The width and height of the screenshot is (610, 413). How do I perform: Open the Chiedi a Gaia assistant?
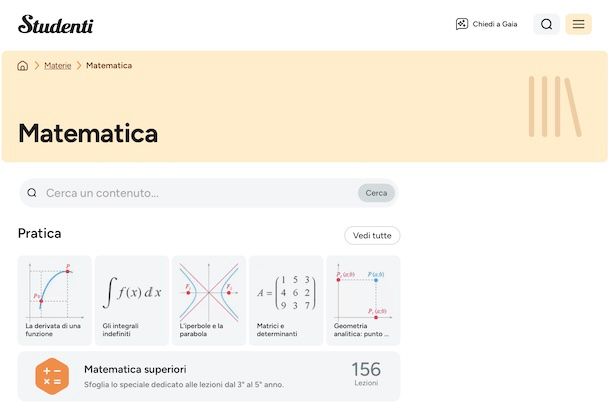click(x=487, y=24)
